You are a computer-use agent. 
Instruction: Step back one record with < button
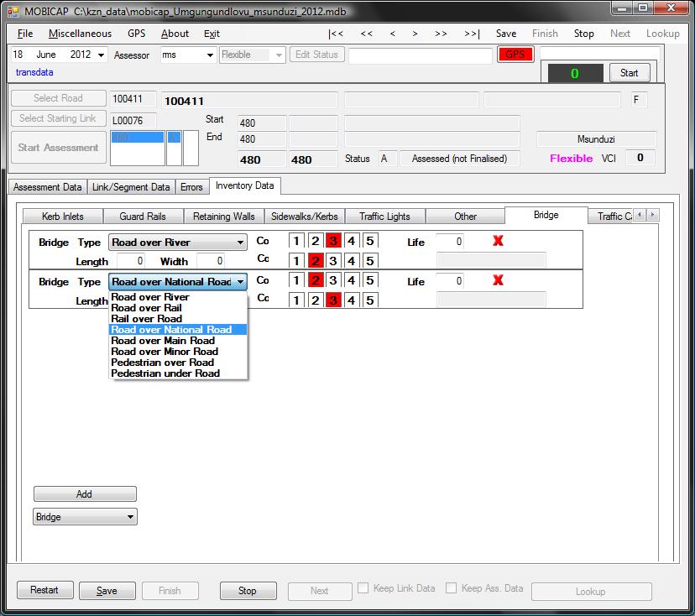392,34
